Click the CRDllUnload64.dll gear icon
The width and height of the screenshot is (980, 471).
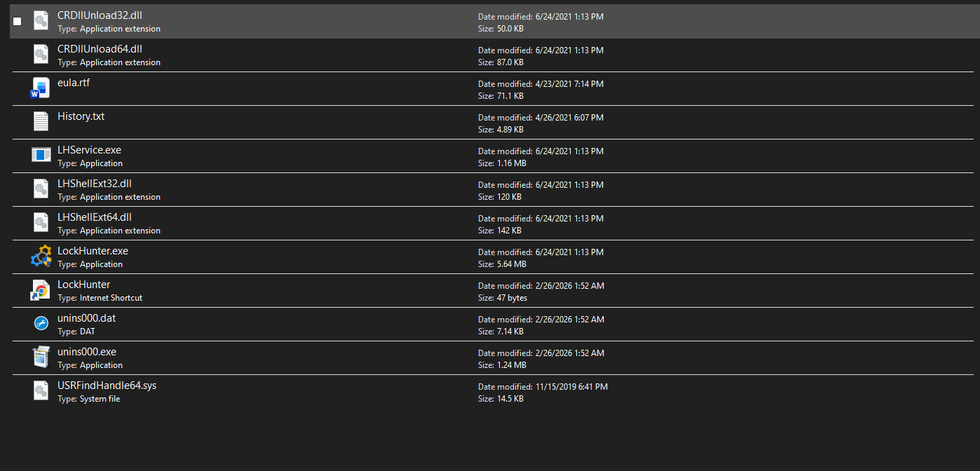(41, 55)
